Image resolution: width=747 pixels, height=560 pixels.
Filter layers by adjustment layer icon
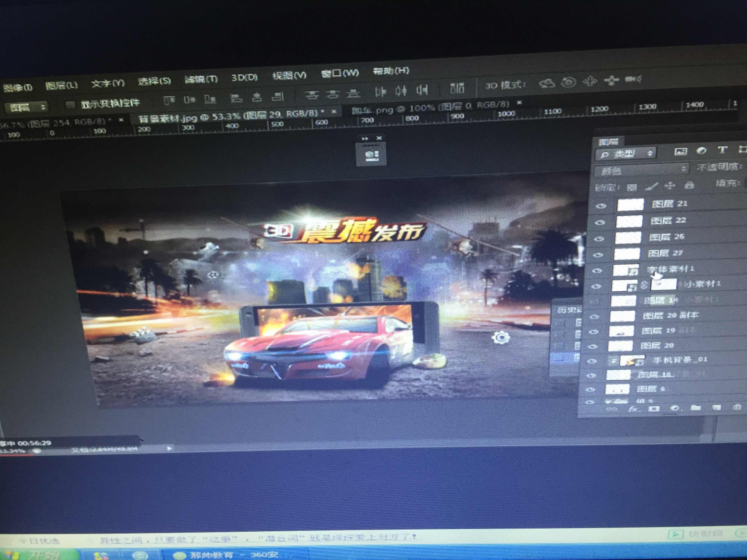(701, 151)
